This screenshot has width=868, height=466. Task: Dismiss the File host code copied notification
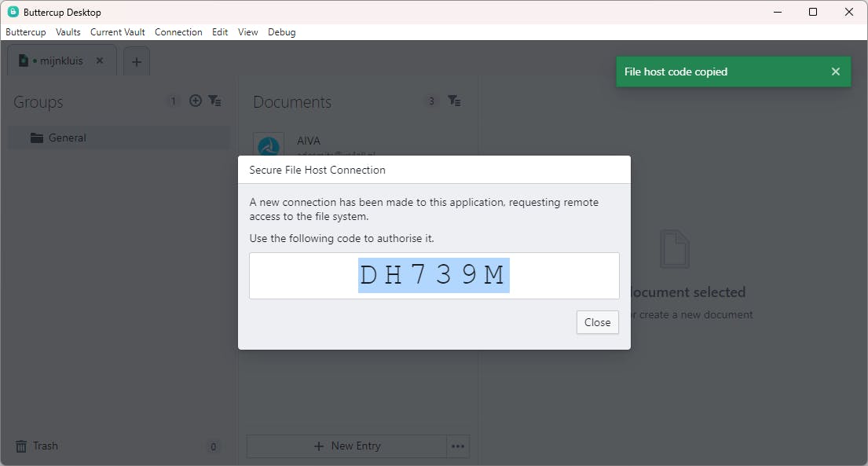(835, 72)
